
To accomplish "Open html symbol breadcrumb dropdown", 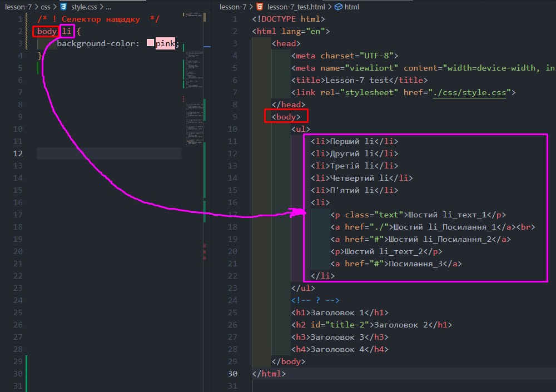I will point(351,7).
